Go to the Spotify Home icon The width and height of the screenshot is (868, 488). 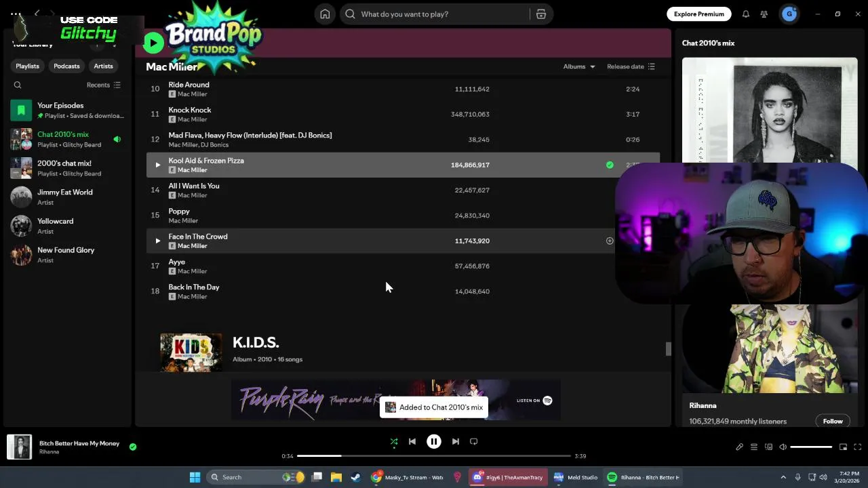[325, 14]
